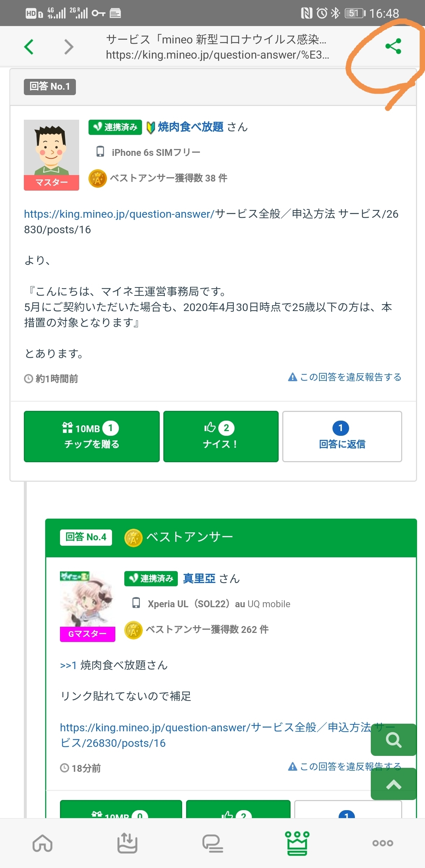This screenshot has height=868, width=425.
Task: Tap the share icon at top right
Action: pyautogui.click(x=393, y=46)
